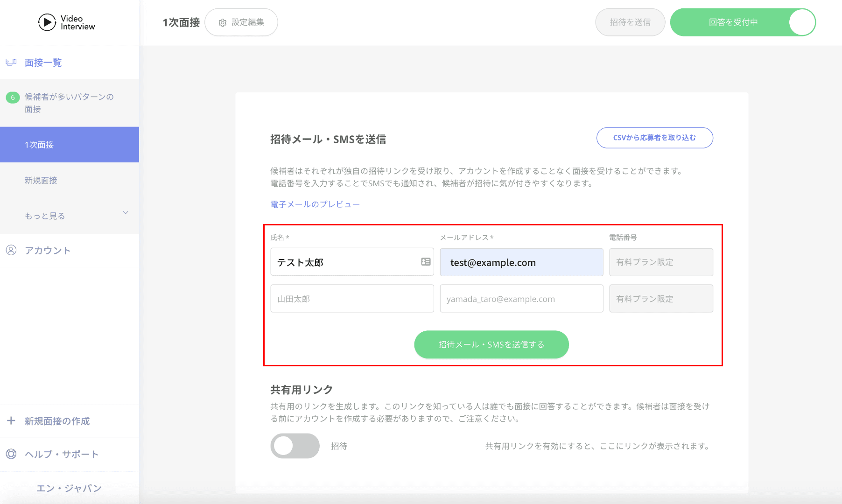Click the 面接一覧 camera icon

click(11, 62)
